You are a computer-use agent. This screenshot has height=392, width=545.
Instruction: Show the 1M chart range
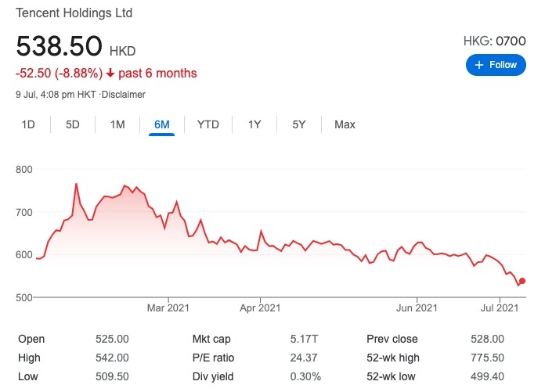pyautogui.click(x=117, y=124)
